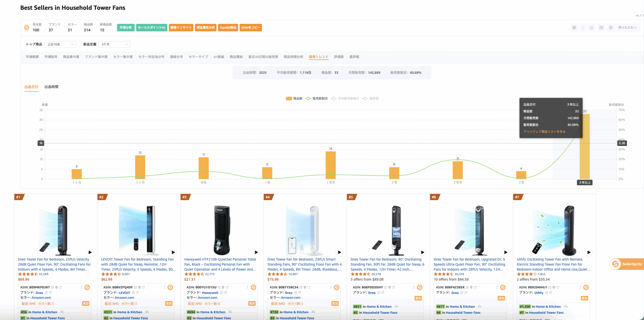The height and width of the screenshot is (320, 644).
Task: Toggle the 販売数割合 legend series
Action: pos(316,98)
